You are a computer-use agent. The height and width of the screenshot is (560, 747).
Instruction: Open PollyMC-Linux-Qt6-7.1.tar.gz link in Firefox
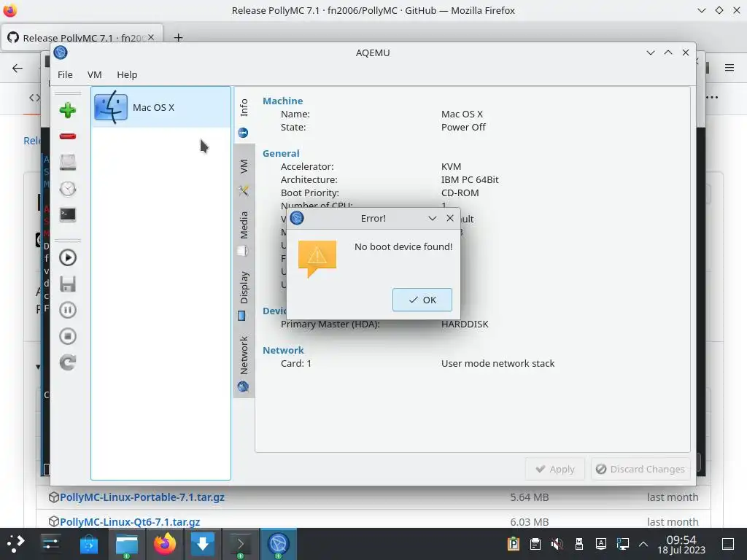130,522
